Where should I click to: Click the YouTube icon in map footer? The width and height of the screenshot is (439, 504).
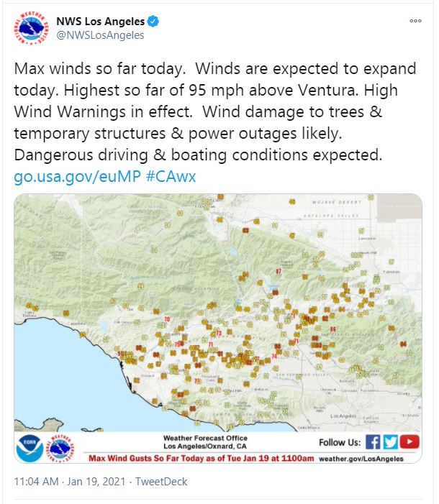click(409, 441)
